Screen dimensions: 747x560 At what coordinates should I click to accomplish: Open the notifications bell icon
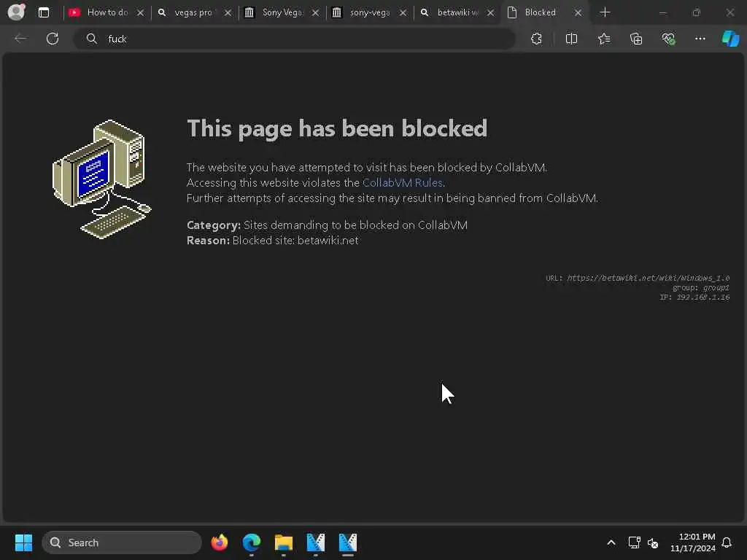(x=727, y=542)
